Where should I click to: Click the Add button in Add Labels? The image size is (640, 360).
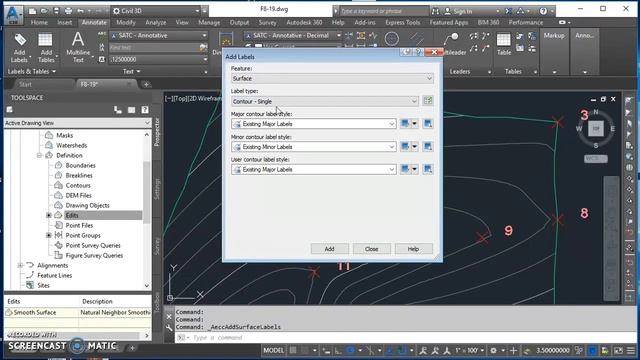click(x=329, y=249)
